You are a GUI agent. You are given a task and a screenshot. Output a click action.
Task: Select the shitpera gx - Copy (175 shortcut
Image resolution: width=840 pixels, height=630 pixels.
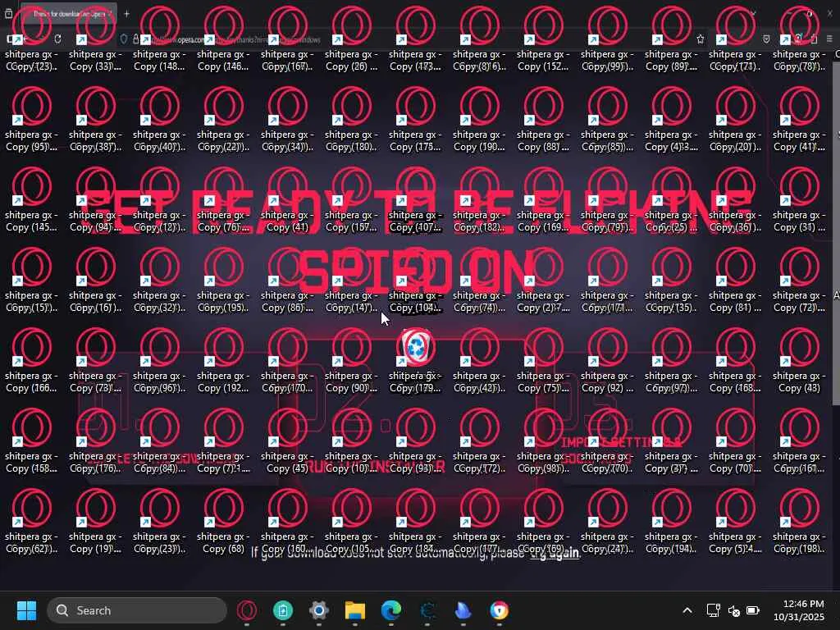tap(415, 119)
